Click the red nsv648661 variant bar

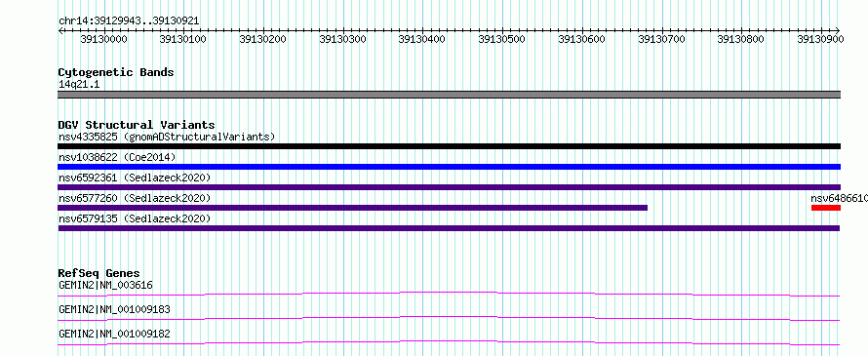click(826, 208)
